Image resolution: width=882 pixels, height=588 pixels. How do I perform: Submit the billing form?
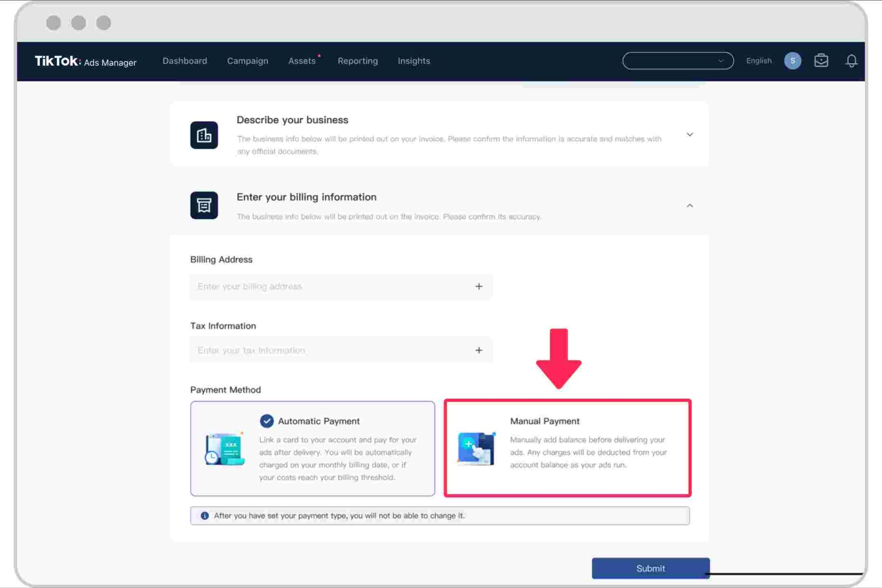tap(650, 568)
